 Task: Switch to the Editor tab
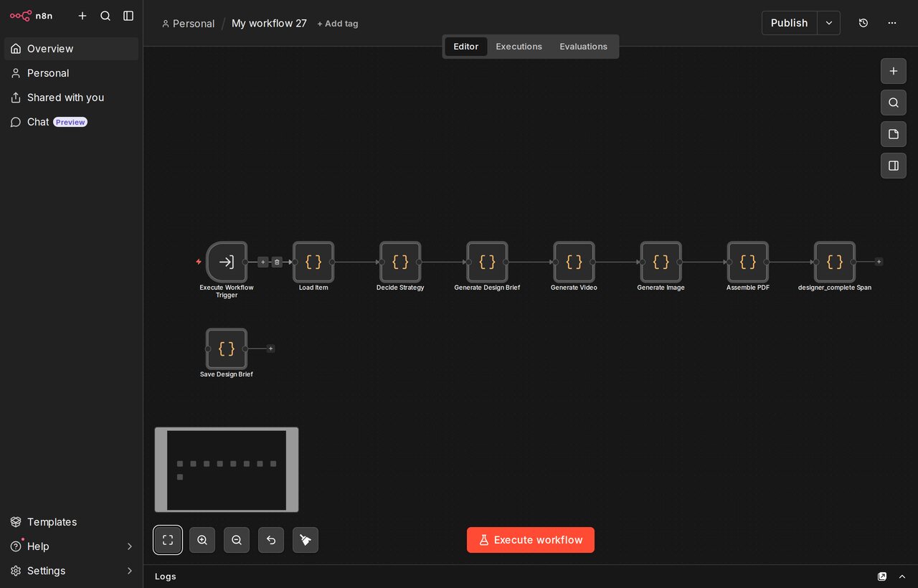click(466, 47)
